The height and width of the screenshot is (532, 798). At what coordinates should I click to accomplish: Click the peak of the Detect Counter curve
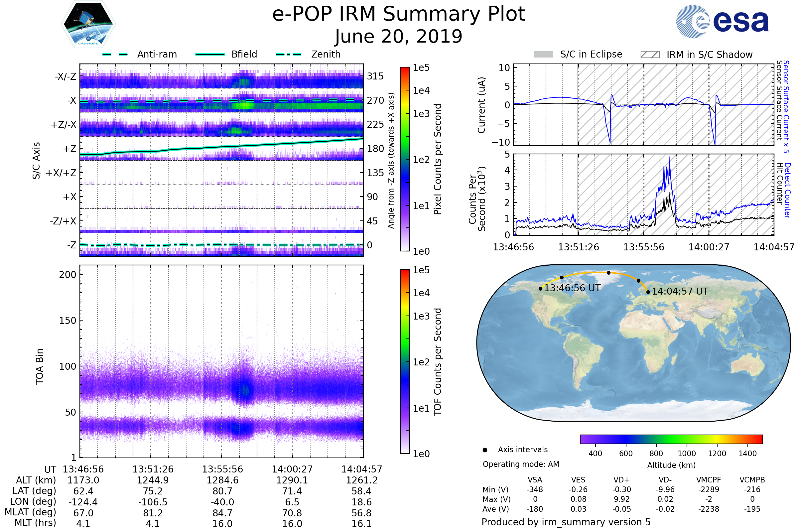coord(669,157)
